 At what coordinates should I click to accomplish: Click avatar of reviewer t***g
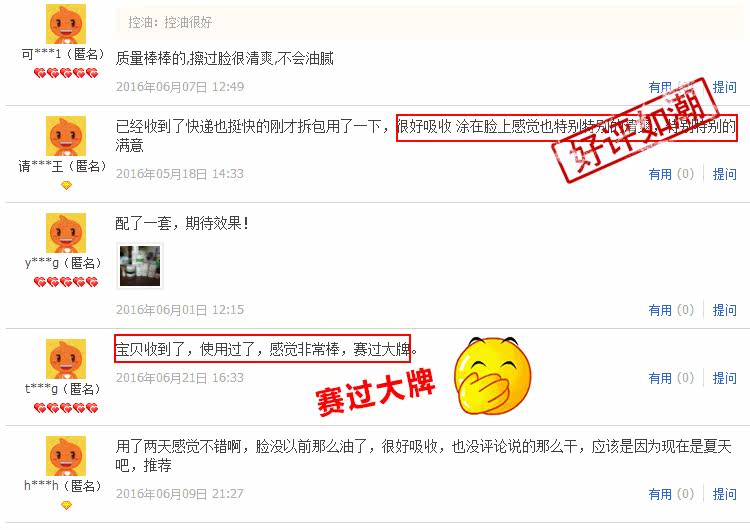click(x=66, y=359)
